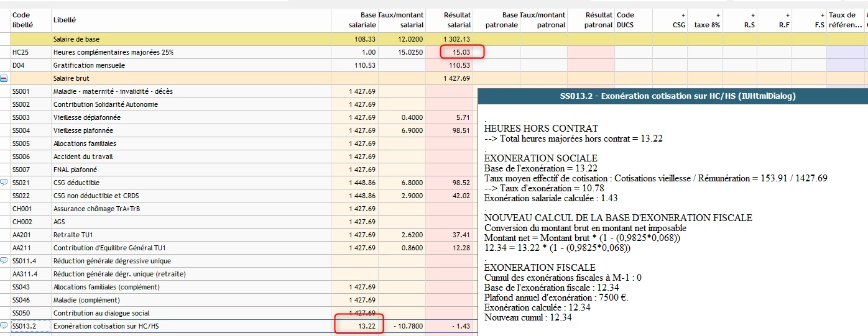The width and height of the screenshot is (868, 336).
Task: Select Salaire brut result 1 427.69
Action: coord(456,78)
